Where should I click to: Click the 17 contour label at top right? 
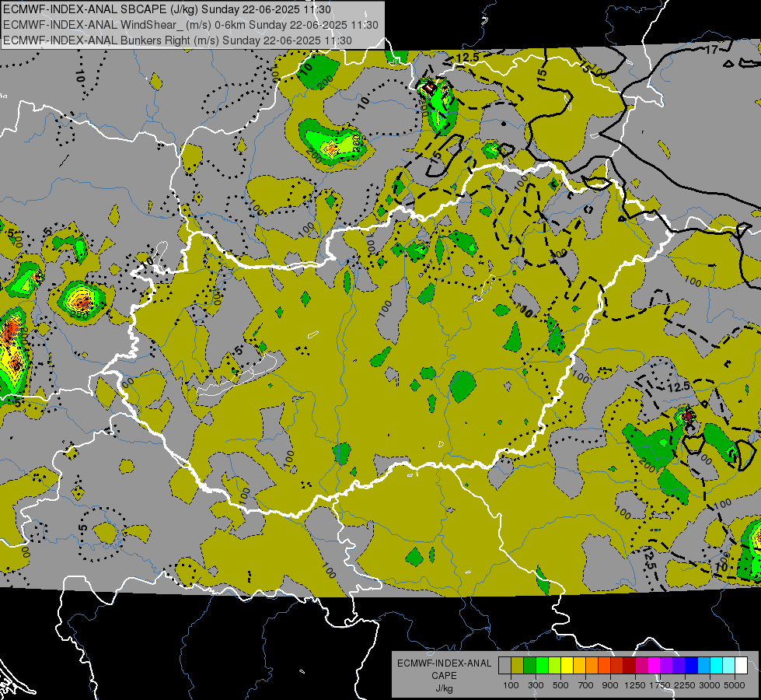[x=711, y=49]
